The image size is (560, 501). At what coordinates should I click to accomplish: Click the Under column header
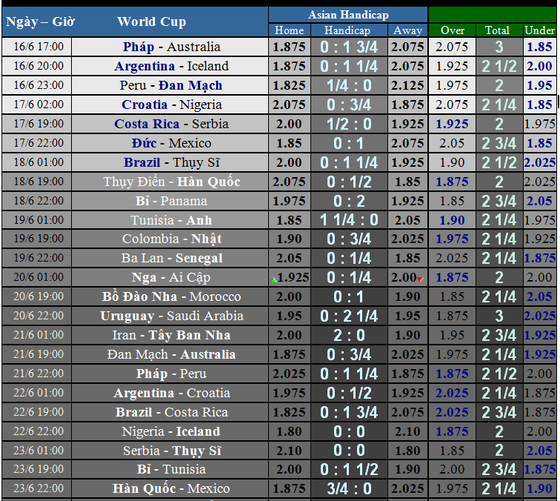tap(540, 31)
